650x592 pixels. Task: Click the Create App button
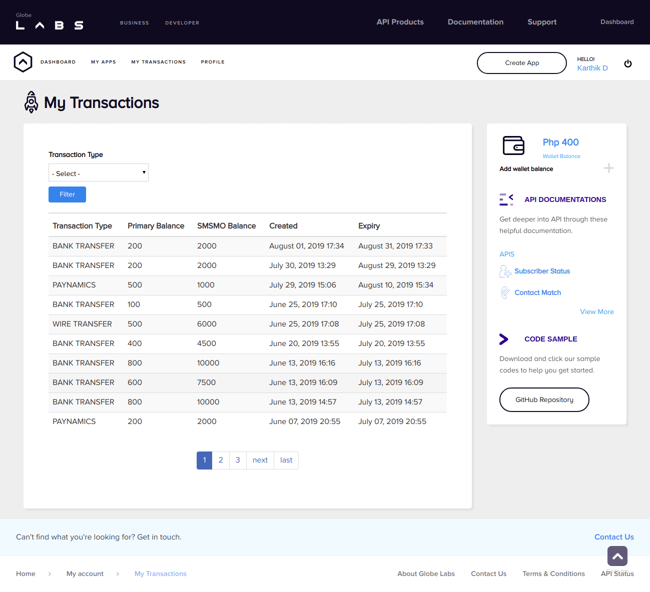point(521,63)
